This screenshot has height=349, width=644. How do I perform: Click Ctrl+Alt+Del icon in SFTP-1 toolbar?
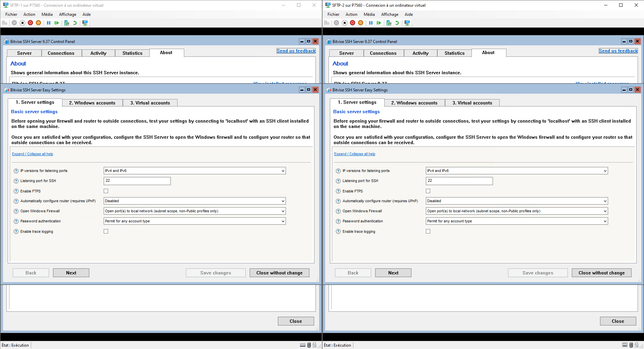pyautogui.click(x=5, y=23)
